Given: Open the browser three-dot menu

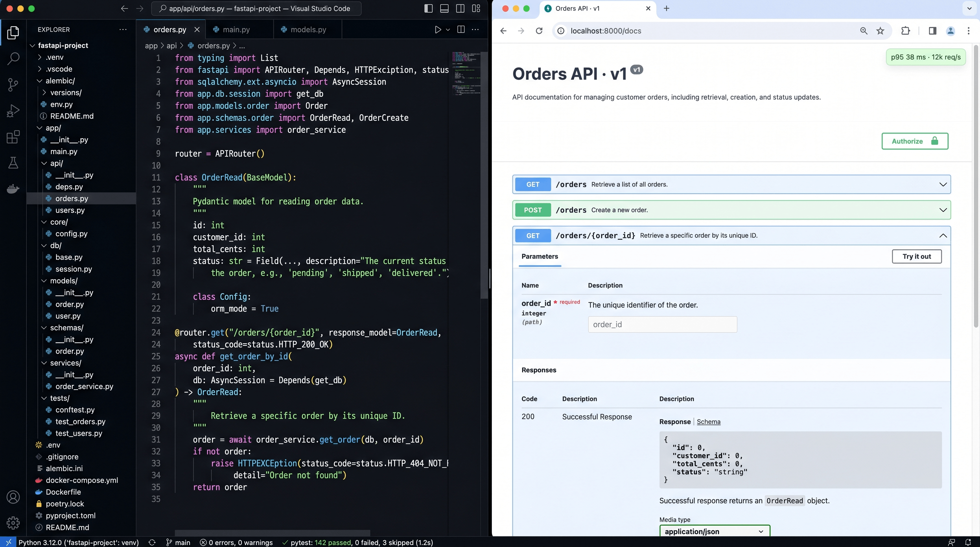Looking at the screenshot, I should (969, 31).
